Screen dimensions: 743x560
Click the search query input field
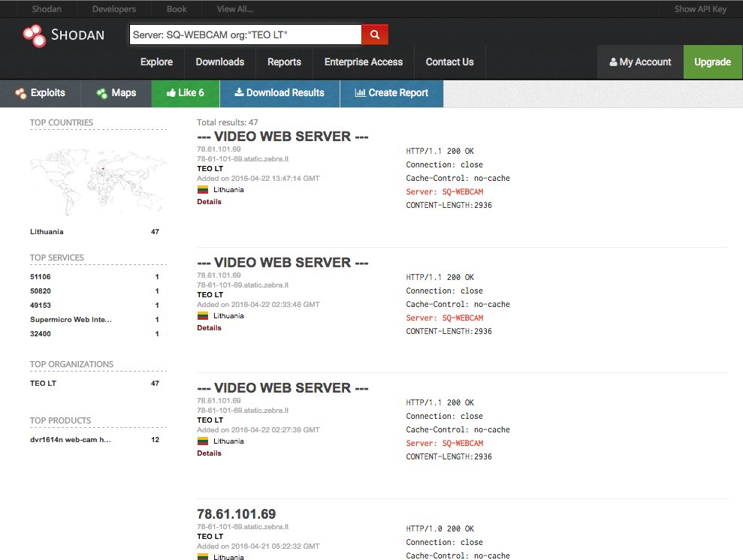tap(246, 35)
